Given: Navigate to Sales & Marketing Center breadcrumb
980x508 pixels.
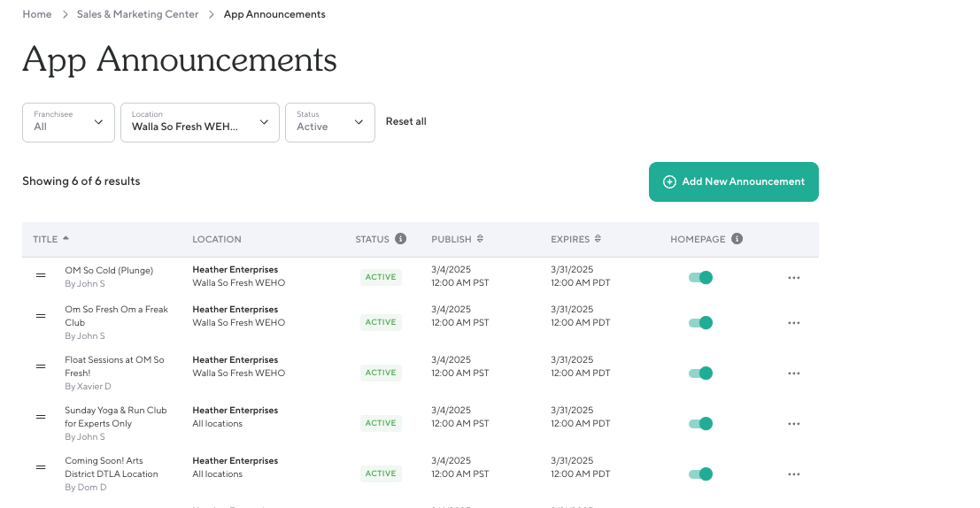Looking at the screenshot, I should coord(137,14).
